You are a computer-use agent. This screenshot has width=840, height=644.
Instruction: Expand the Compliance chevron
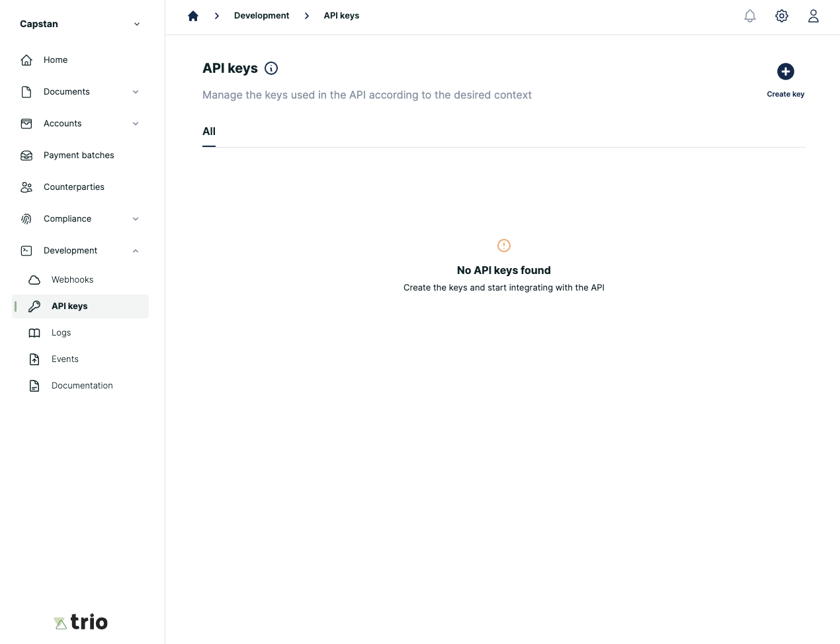click(x=136, y=219)
